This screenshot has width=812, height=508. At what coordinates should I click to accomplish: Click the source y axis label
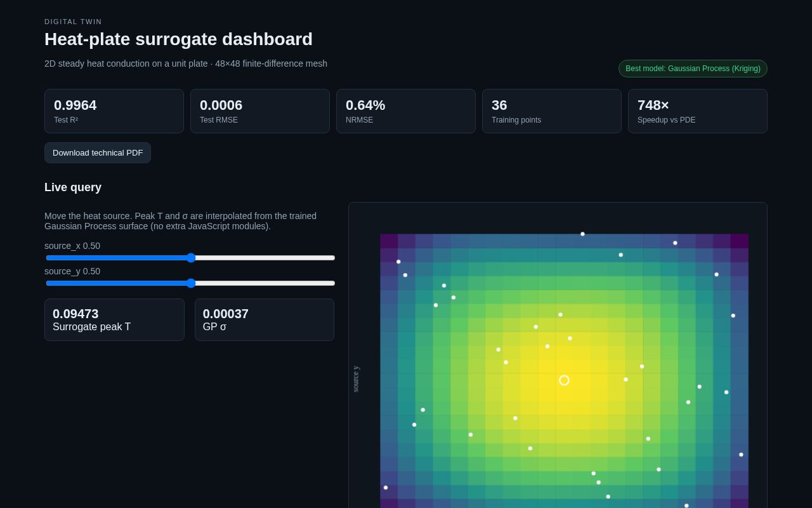(356, 379)
